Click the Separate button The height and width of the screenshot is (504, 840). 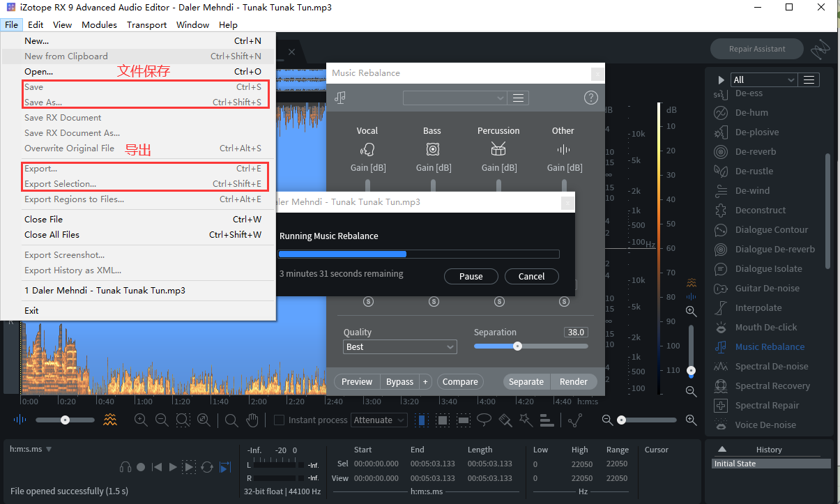[x=526, y=381]
